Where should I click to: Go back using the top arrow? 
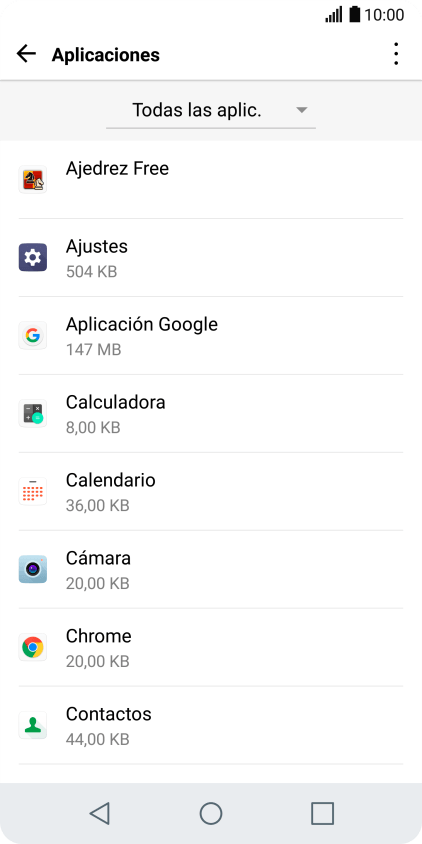point(26,54)
